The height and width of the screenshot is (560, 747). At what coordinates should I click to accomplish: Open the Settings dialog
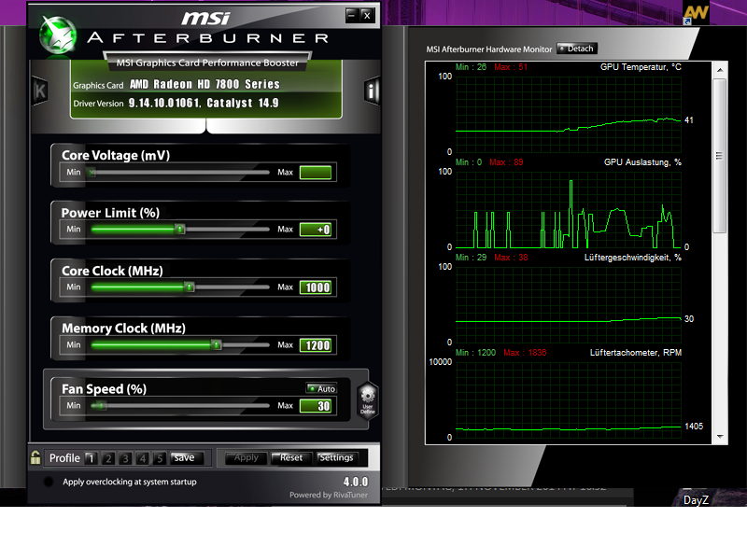(x=336, y=457)
